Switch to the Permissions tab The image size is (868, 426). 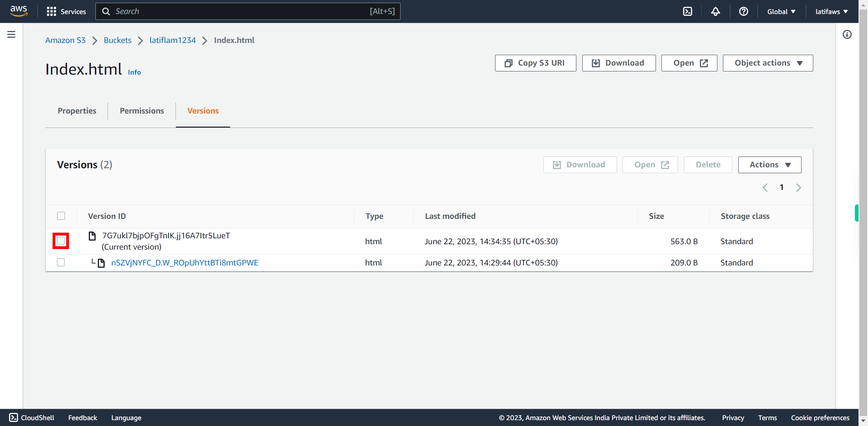pyautogui.click(x=142, y=111)
